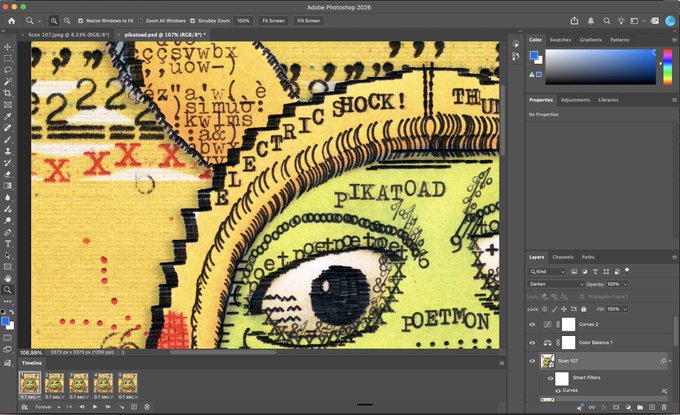Open the Fill value dropdown arrow
This screenshot has width=680, height=415.
point(625,309)
